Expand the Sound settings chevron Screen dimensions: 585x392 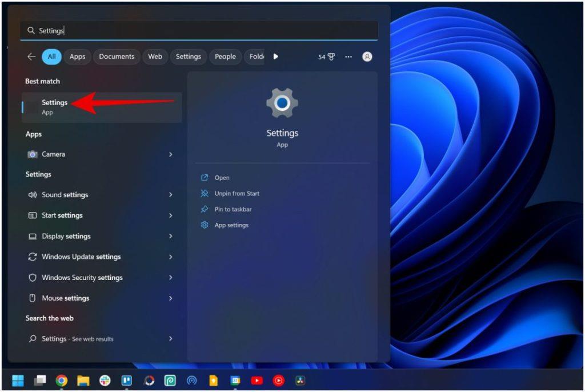170,195
